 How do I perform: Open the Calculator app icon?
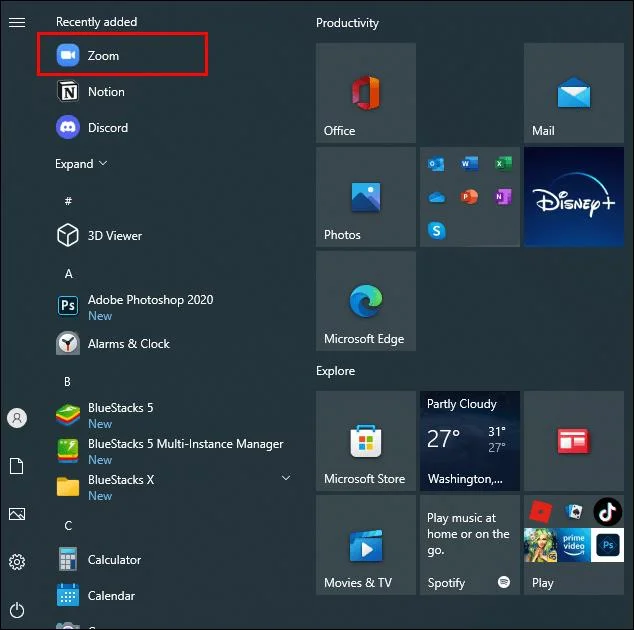(68, 559)
